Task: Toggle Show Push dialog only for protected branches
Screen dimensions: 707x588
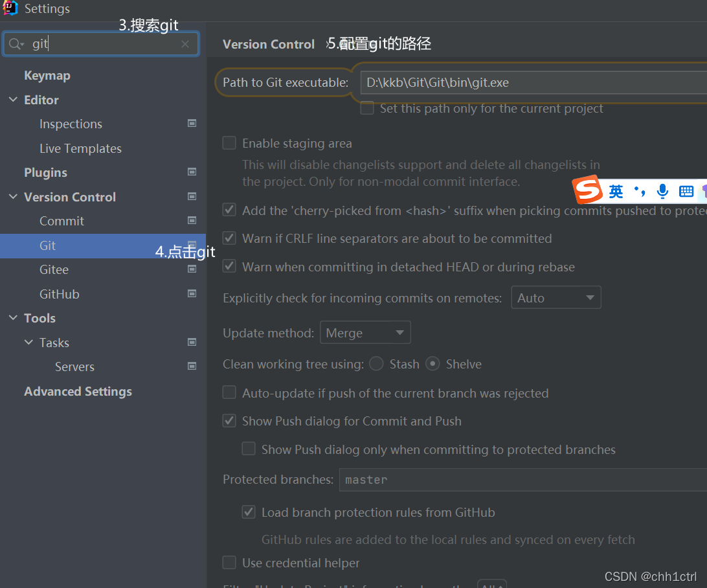Action: click(x=249, y=449)
